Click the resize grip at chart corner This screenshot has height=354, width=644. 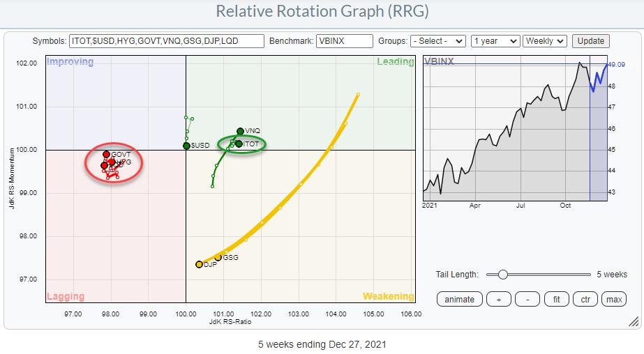(x=633, y=321)
